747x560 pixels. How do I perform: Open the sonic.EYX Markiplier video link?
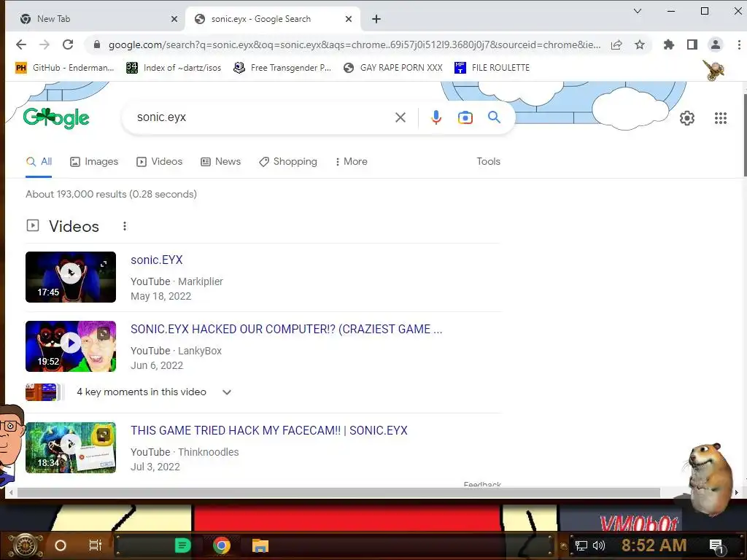[157, 260]
